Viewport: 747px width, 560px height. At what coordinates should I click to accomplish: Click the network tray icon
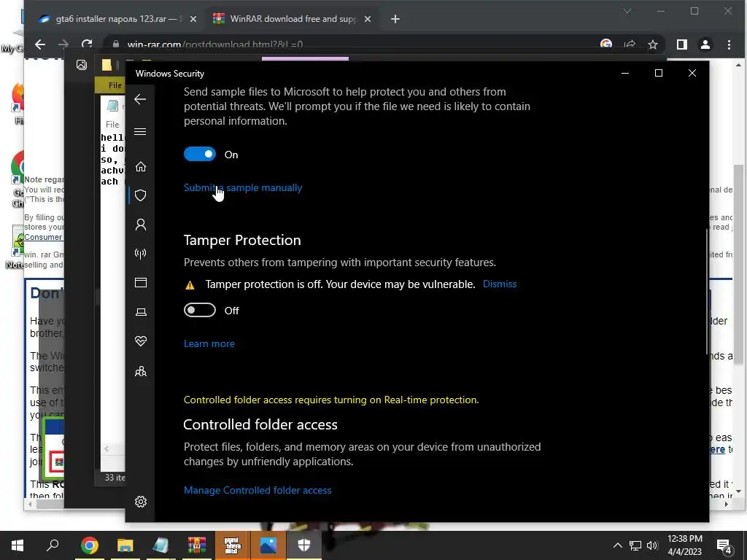coord(635,545)
